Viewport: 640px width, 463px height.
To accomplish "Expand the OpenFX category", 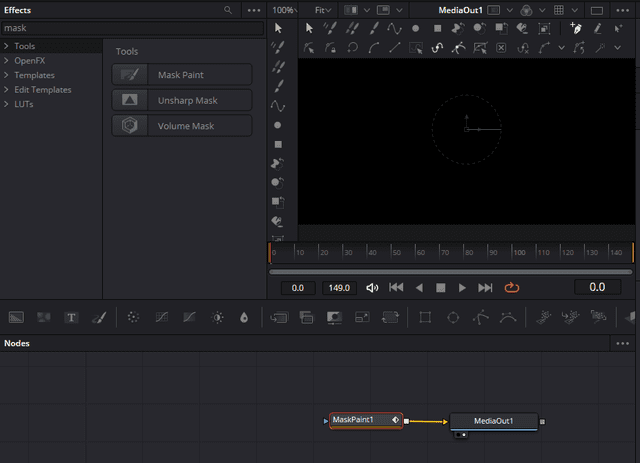I will [x=6, y=60].
